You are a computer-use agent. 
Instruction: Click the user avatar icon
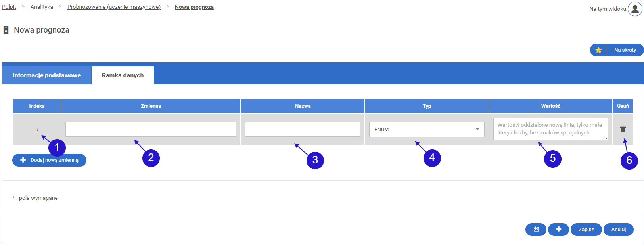[634, 9]
